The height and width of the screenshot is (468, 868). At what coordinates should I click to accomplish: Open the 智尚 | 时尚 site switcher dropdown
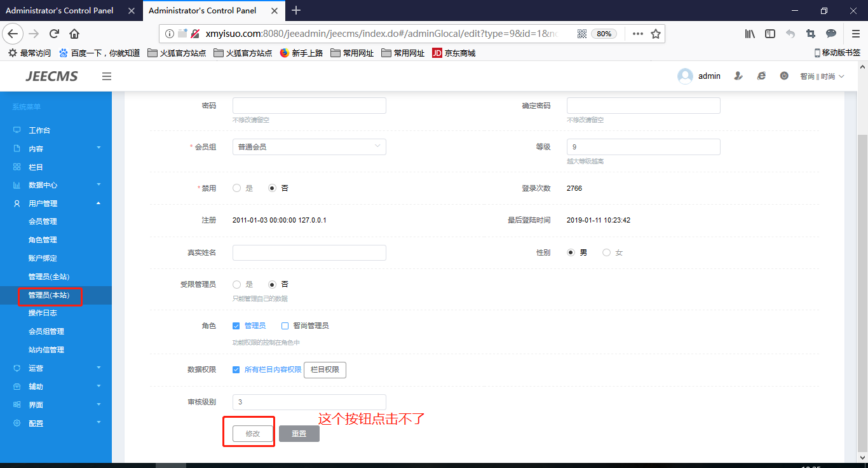[822, 76]
